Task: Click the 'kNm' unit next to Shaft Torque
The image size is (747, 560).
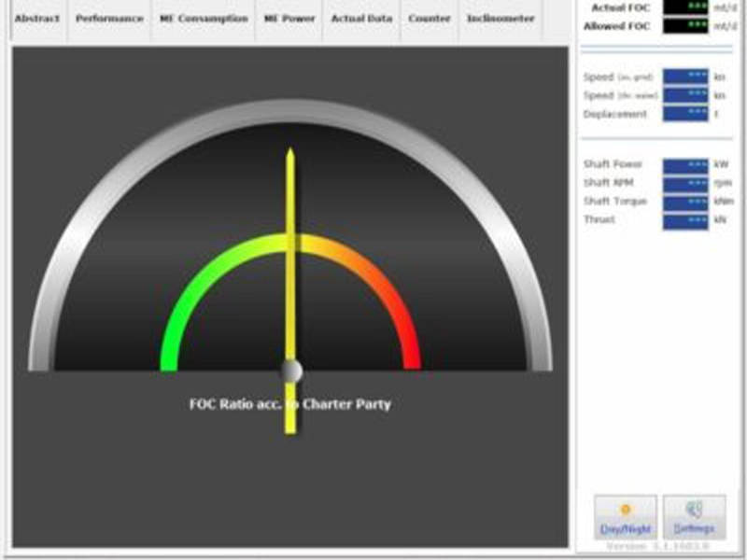Action: (x=724, y=202)
